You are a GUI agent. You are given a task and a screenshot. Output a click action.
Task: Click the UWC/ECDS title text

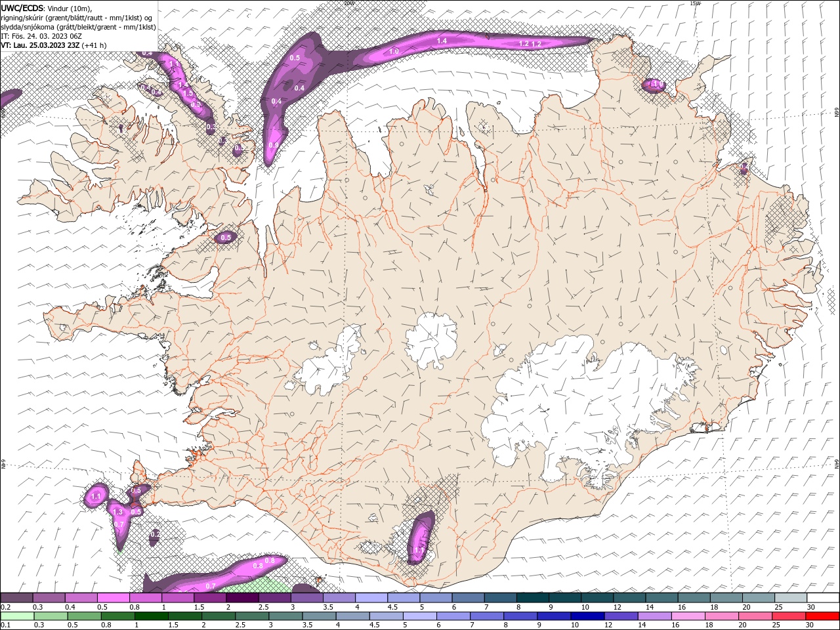[21, 8]
